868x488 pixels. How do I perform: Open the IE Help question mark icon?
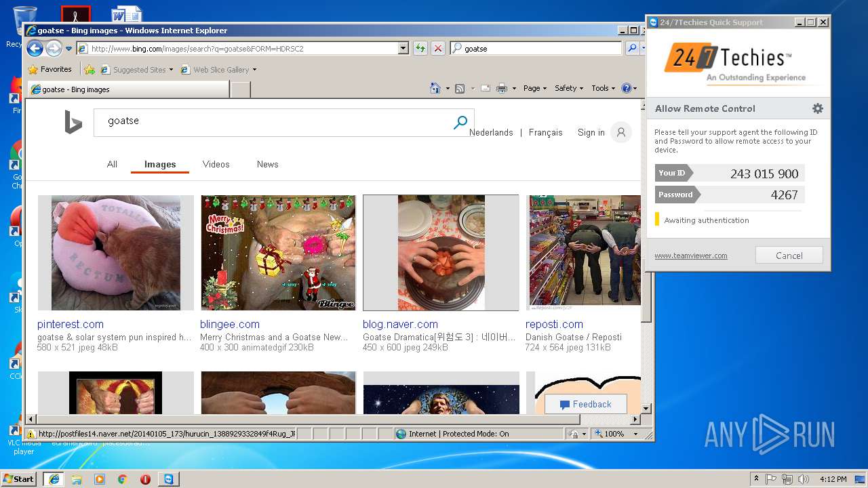click(x=626, y=88)
